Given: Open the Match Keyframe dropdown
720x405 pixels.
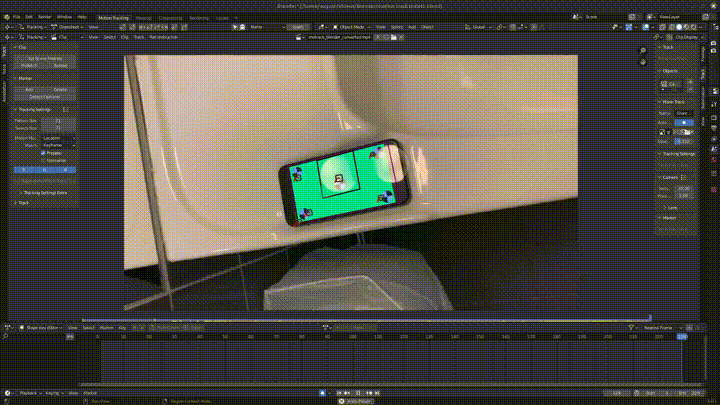Looking at the screenshot, I should [x=59, y=146].
